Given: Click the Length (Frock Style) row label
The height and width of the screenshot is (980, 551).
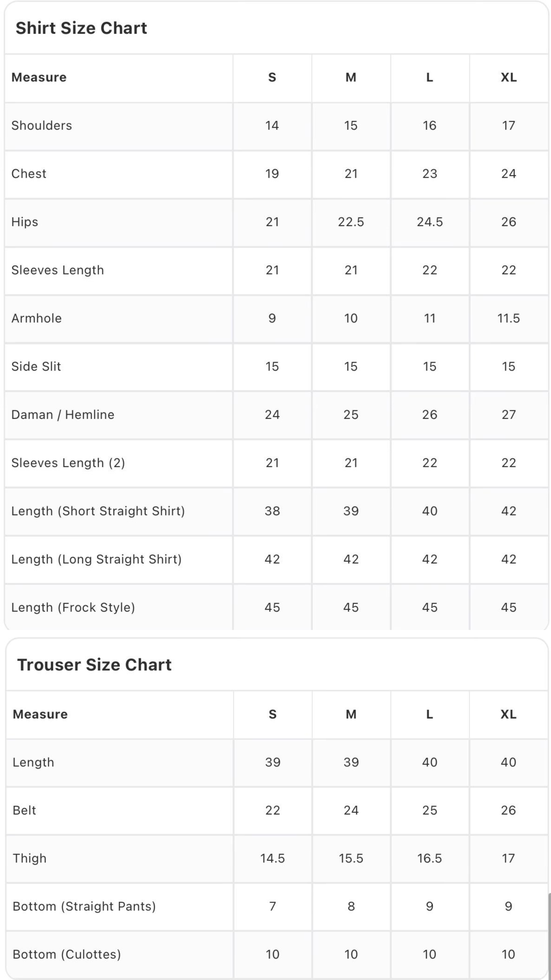Looking at the screenshot, I should 73,608.
